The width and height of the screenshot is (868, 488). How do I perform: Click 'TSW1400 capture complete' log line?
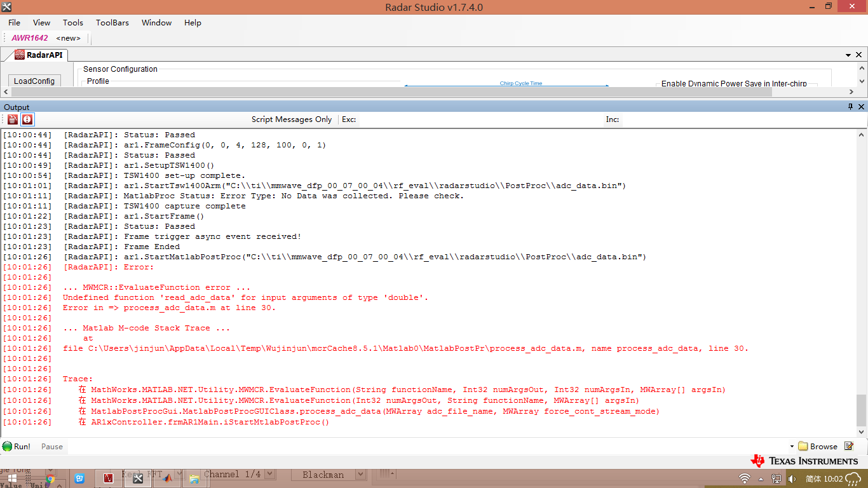(184, 206)
